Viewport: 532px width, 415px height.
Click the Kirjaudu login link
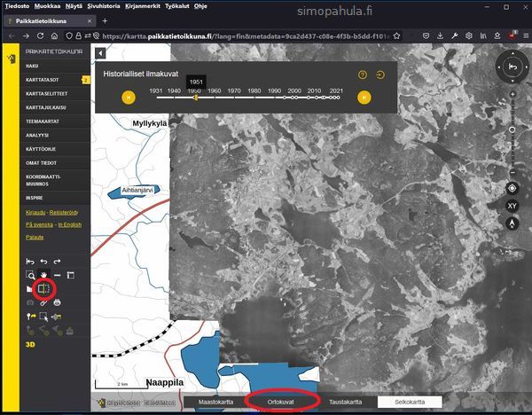pos(35,213)
